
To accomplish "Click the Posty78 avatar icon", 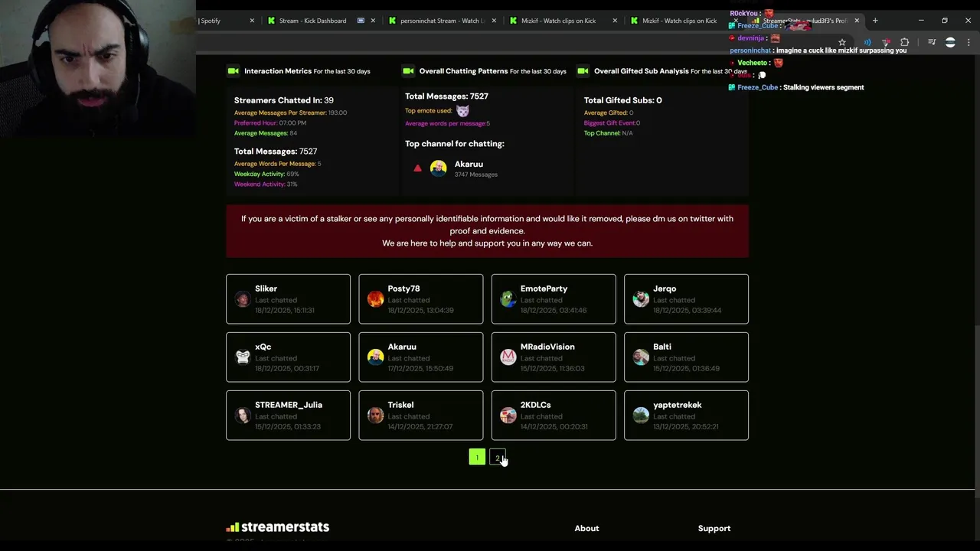I will (375, 299).
